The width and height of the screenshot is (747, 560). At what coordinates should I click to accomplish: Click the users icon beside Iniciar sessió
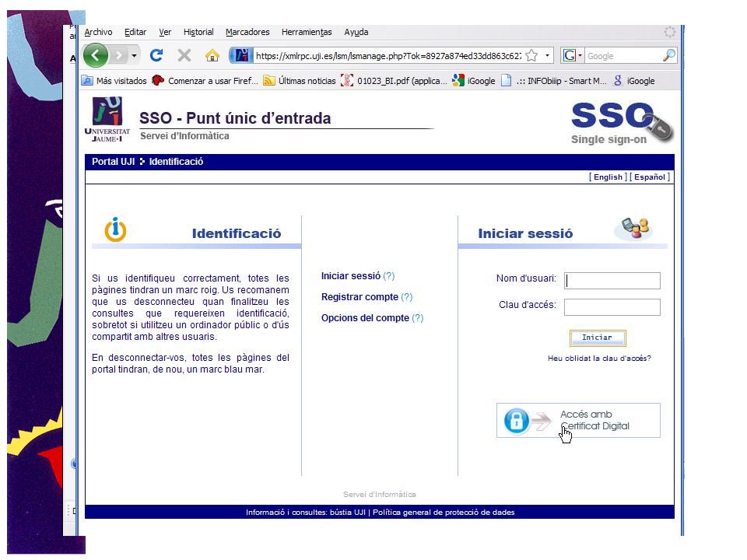pos(636,229)
